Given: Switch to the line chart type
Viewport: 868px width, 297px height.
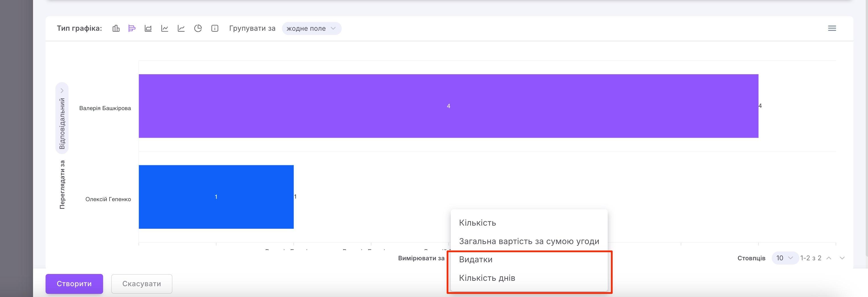Looking at the screenshot, I should click(165, 28).
